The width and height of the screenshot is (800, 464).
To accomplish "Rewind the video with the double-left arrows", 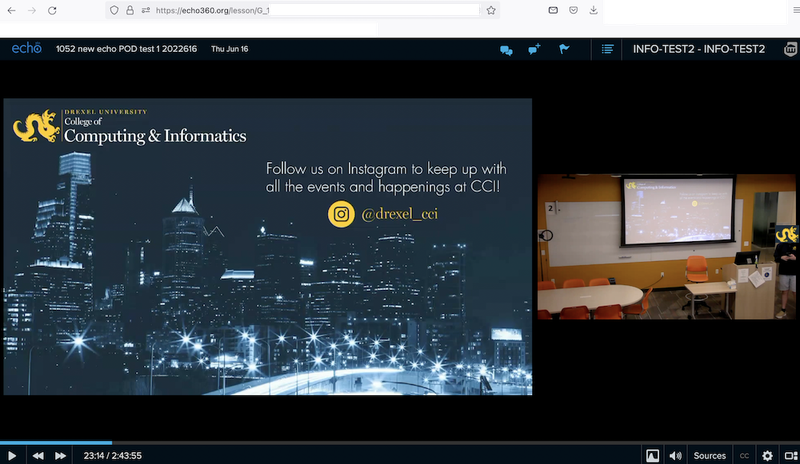I will click(x=38, y=456).
